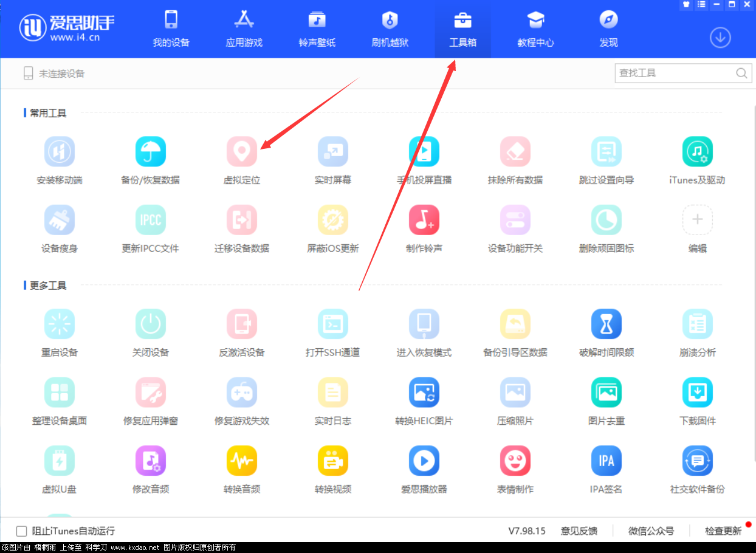Image resolution: width=756 pixels, height=553 pixels.
Task: Open 表情制作 emoji tool
Action: pos(515,461)
